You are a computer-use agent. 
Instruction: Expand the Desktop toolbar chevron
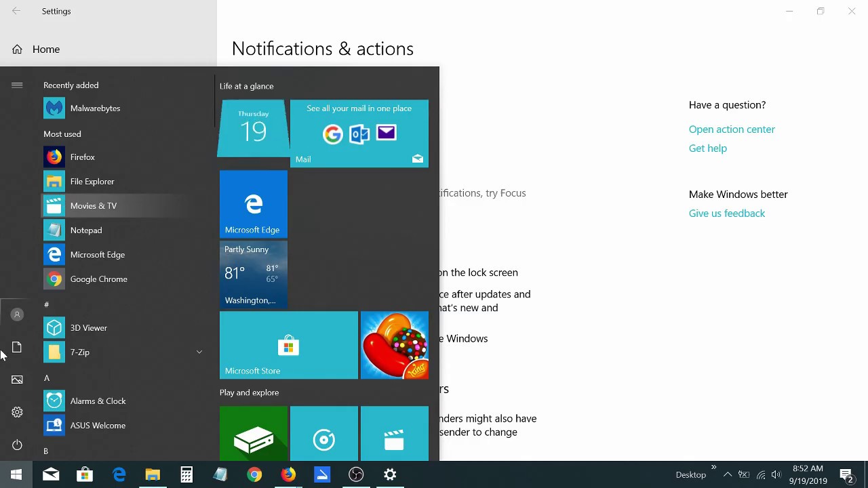pos(713,467)
